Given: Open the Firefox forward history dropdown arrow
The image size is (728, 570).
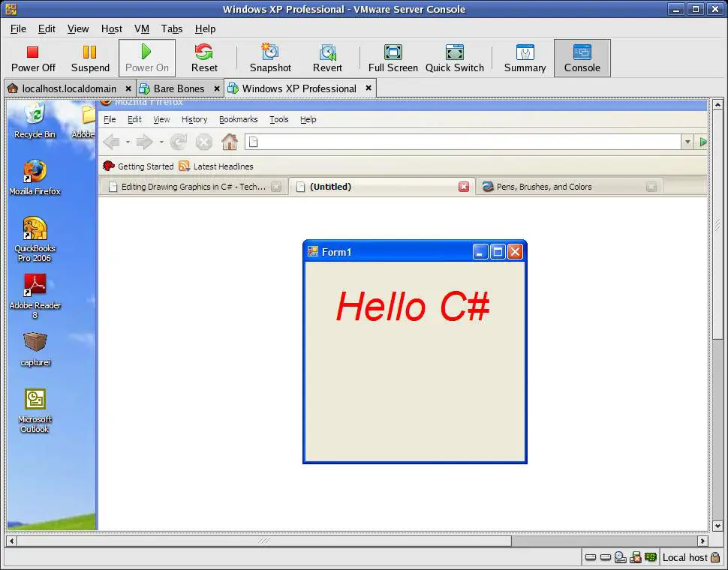Looking at the screenshot, I should (161, 142).
